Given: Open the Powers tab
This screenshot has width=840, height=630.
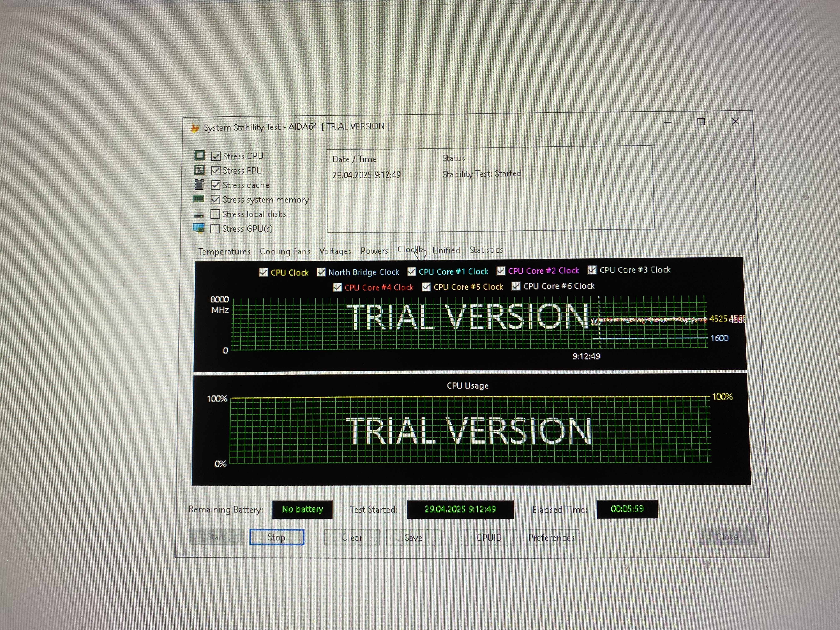Looking at the screenshot, I should click(374, 251).
